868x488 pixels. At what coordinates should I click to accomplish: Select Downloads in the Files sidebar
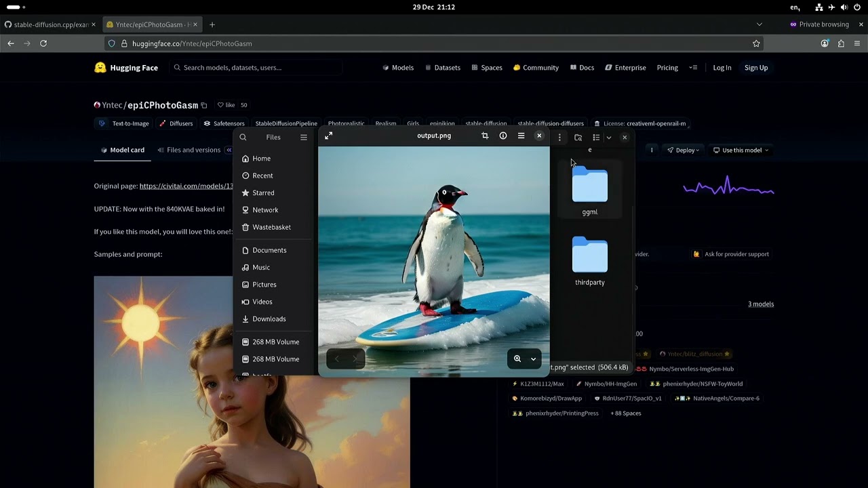(269, 319)
